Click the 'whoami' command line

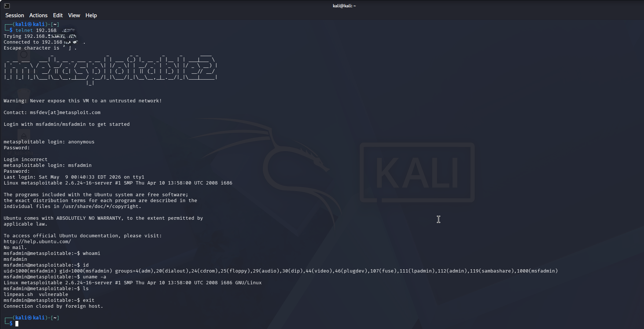click(x=52, y=253)
